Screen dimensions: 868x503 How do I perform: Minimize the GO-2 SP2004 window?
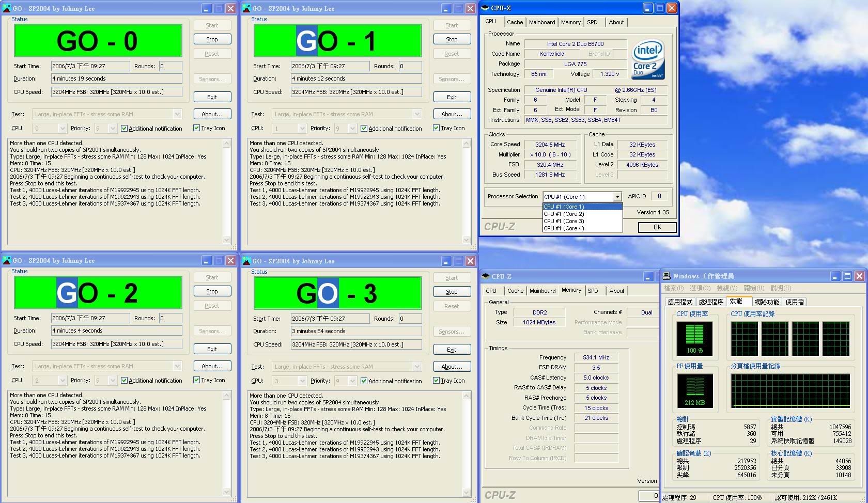point(206,260)
